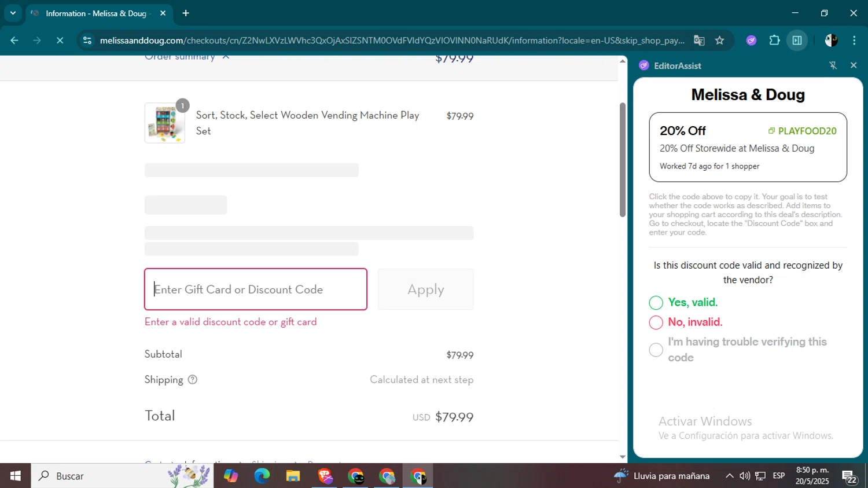Image resolution: width=868 pixels, height=488 pixels.
Task: Open the weather widget Lluvia para mañana
Action: [x=661, y=476]
